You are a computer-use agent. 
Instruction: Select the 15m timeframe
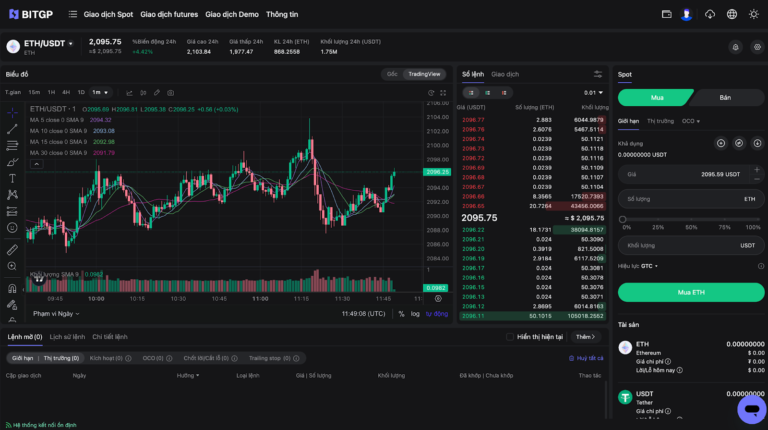coord(34,93)
